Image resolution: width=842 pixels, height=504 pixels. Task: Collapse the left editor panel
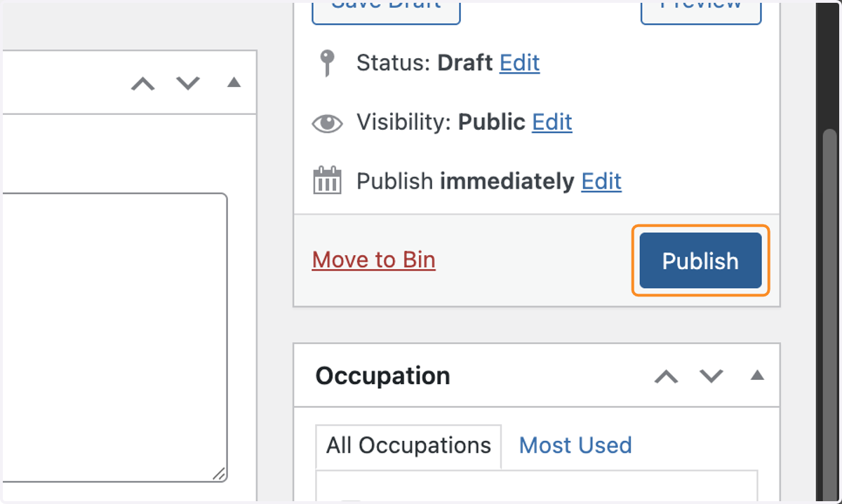tap(234, 83)
